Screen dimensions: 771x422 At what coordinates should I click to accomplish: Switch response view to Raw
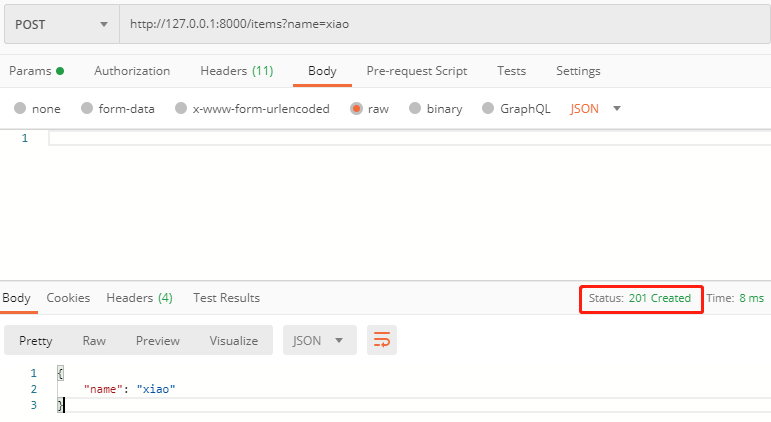pyautogui.click(x=94, y=341)
